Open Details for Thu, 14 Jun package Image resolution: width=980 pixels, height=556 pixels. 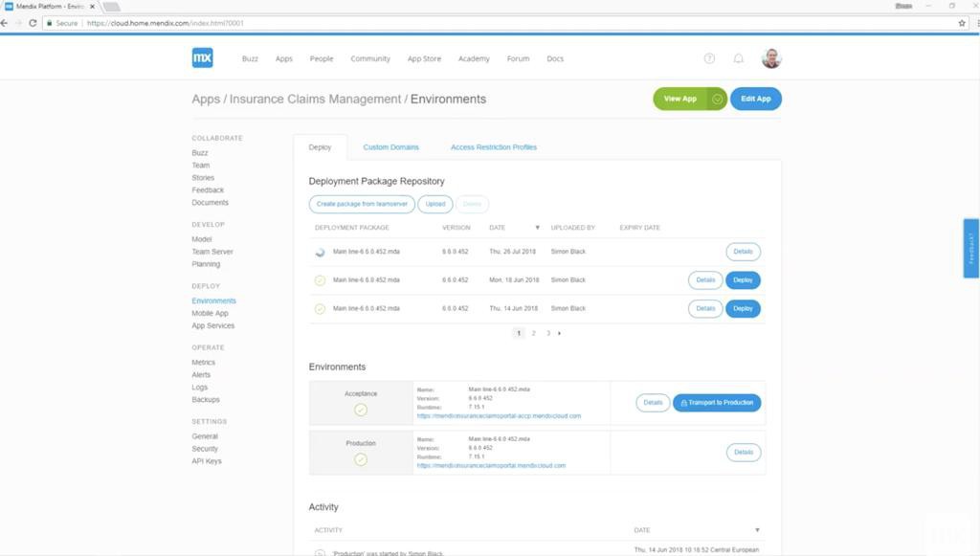[x=705, y=308]
